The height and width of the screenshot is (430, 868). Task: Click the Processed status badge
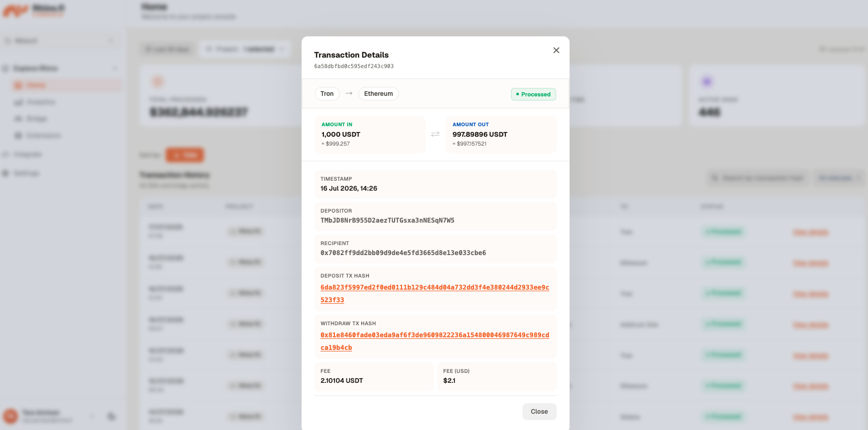pyautogui.click(x=534, y=94)
